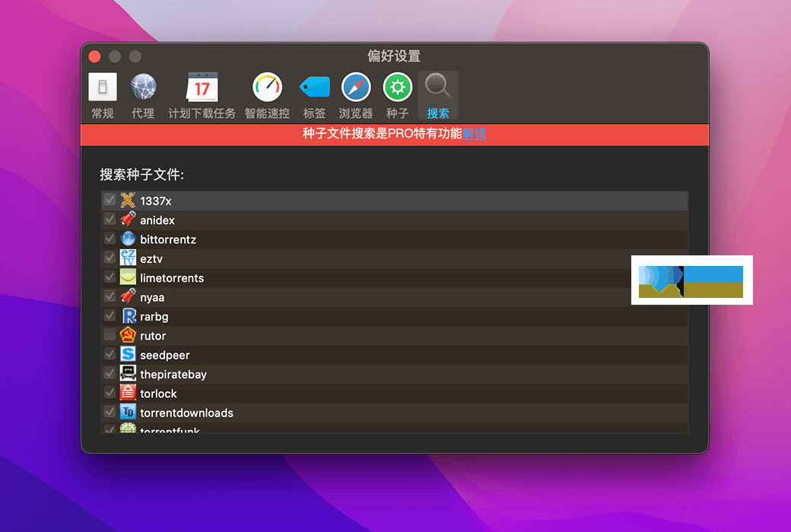
Task: Click the anidex rocket icon
Action: coord(128,220)
